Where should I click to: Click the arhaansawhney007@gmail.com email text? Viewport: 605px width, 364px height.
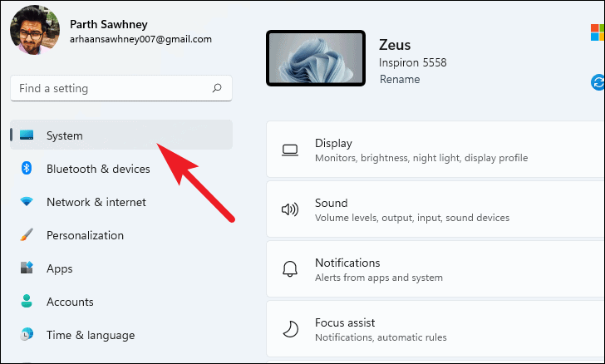click(140, 39)
